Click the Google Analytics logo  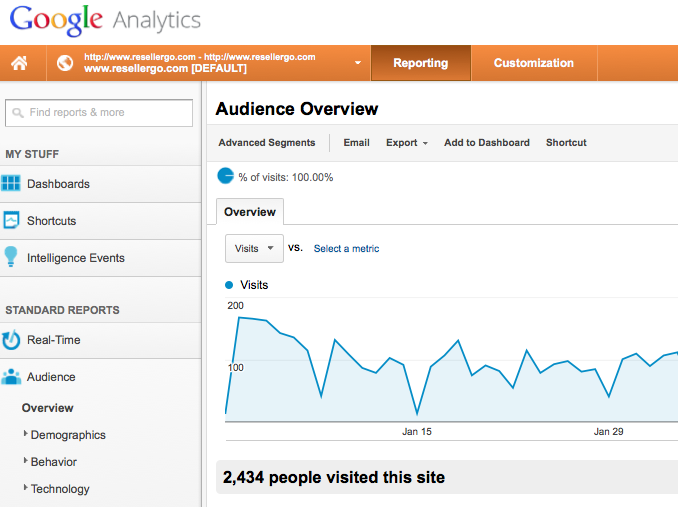106,20
